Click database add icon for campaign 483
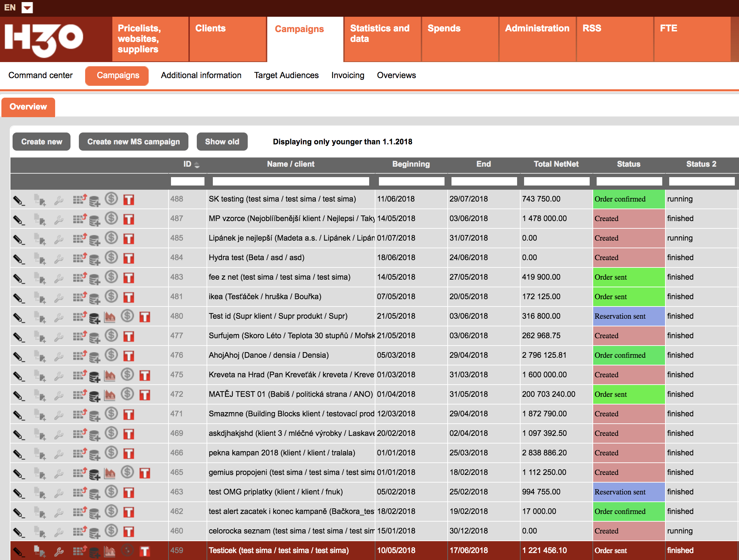739x560 pixels. pos(94,279)
